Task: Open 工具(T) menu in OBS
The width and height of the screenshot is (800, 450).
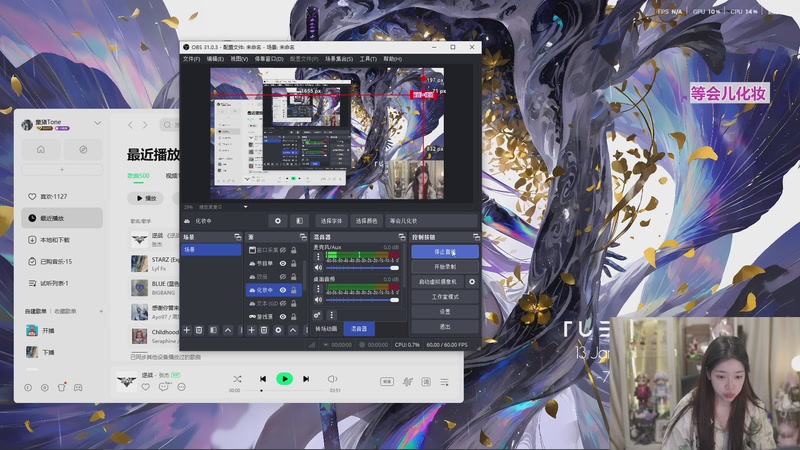Action: (368, 59)
